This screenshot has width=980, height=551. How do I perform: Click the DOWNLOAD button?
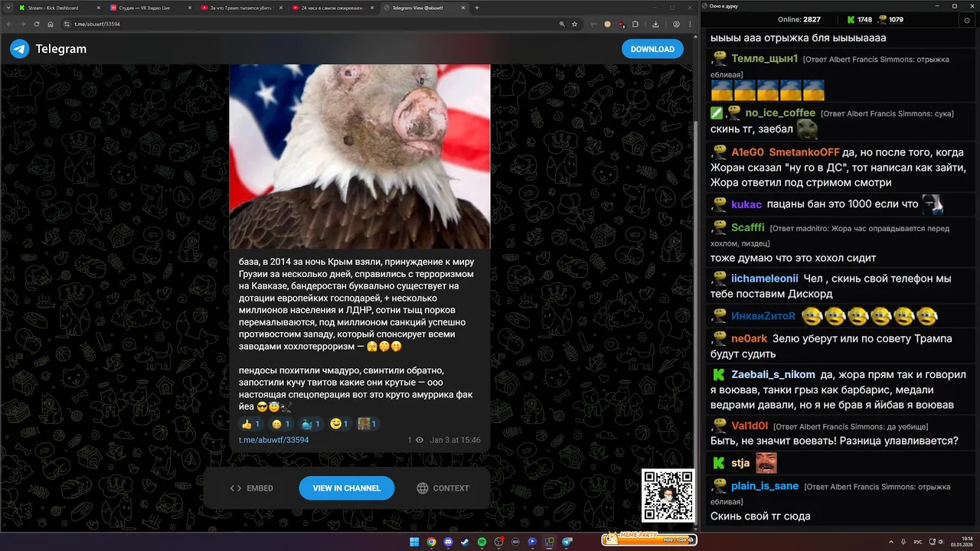[652, 49]
